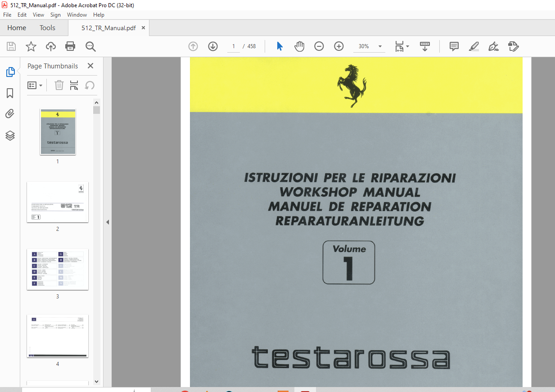555x392 pixels.
Task: Select the Highlight text marker tool
Action: 474,46
